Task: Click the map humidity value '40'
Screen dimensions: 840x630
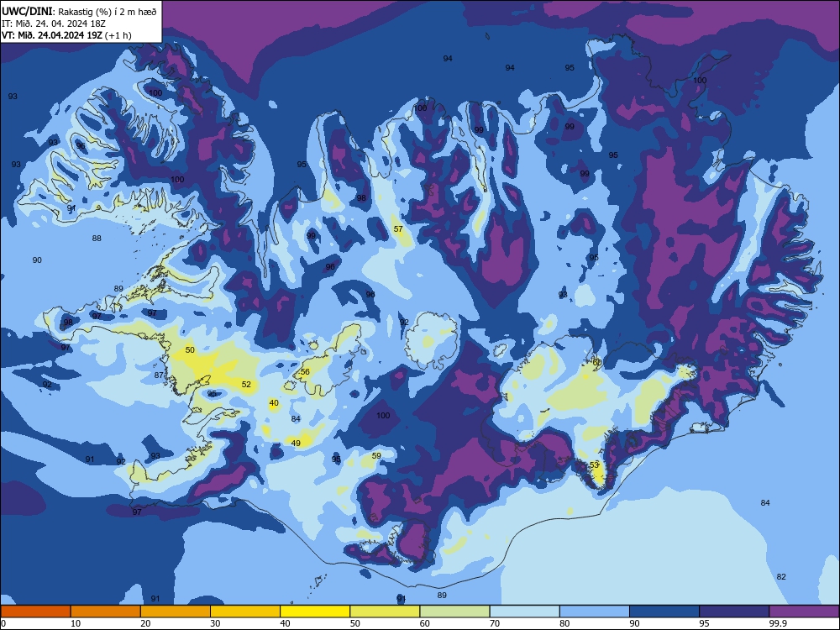Action: point(274,403)
